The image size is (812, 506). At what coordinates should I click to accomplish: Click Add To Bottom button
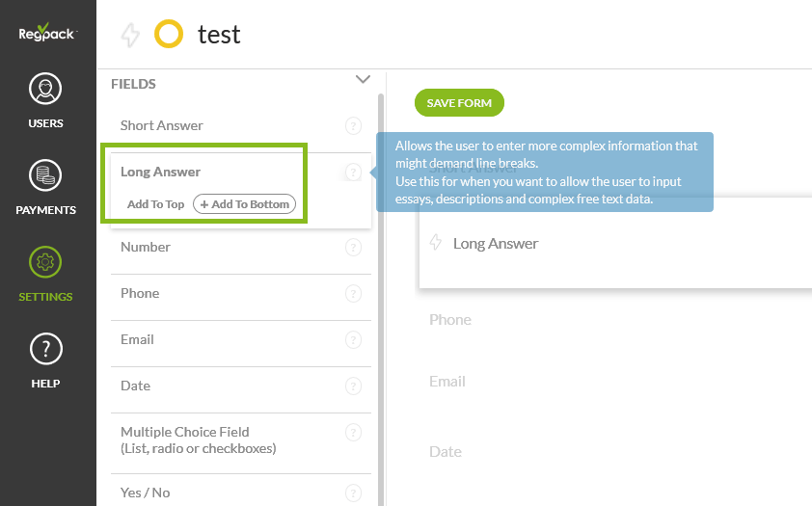click(244, 204)
